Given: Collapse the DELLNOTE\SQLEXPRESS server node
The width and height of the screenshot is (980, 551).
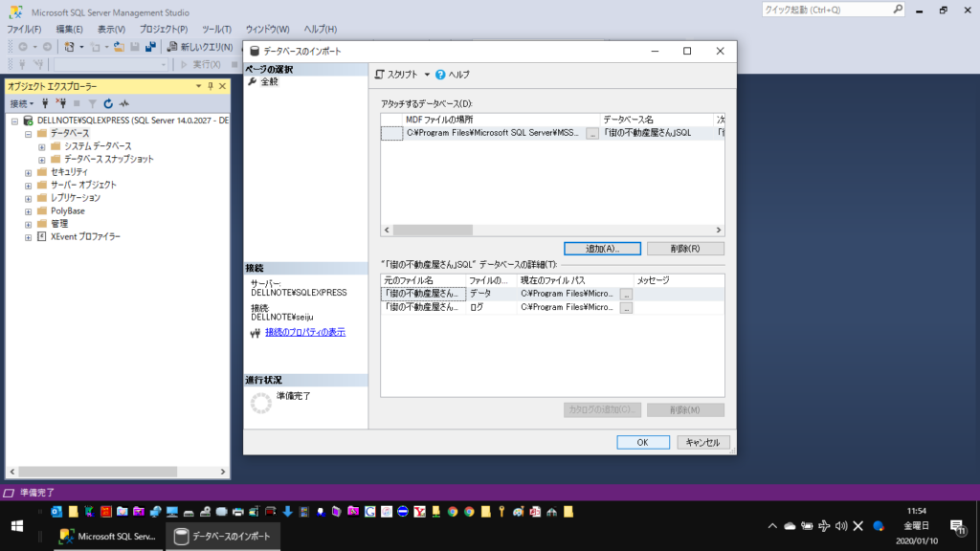Looking at the screenshot, I should pyautogui.click(x=15, y=121).
